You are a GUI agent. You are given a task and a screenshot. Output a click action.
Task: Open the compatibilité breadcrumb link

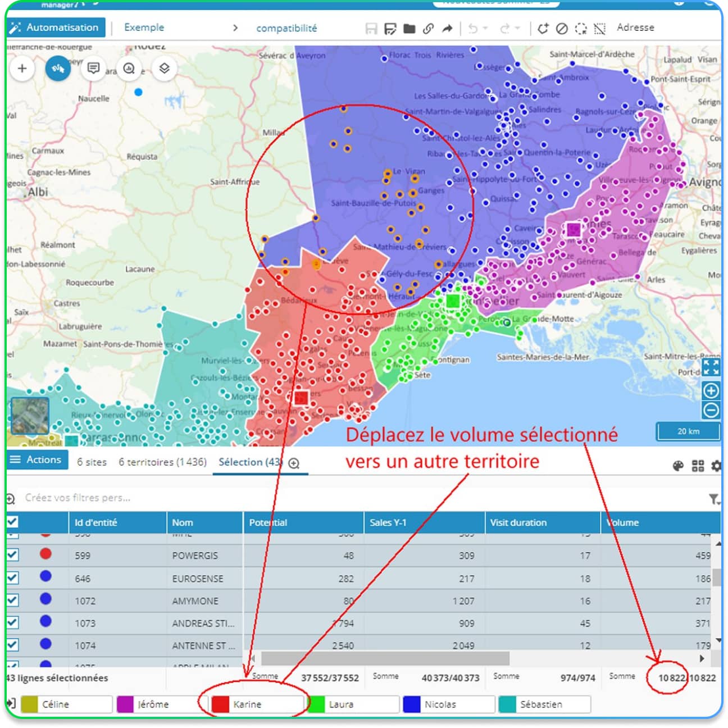[286, 28]
